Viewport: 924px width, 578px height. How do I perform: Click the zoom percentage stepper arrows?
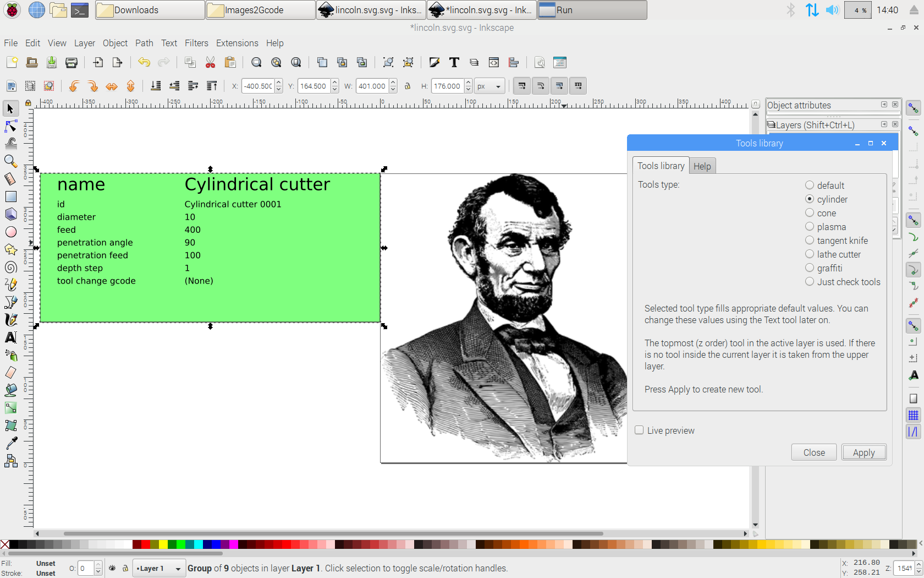[918, 568]
